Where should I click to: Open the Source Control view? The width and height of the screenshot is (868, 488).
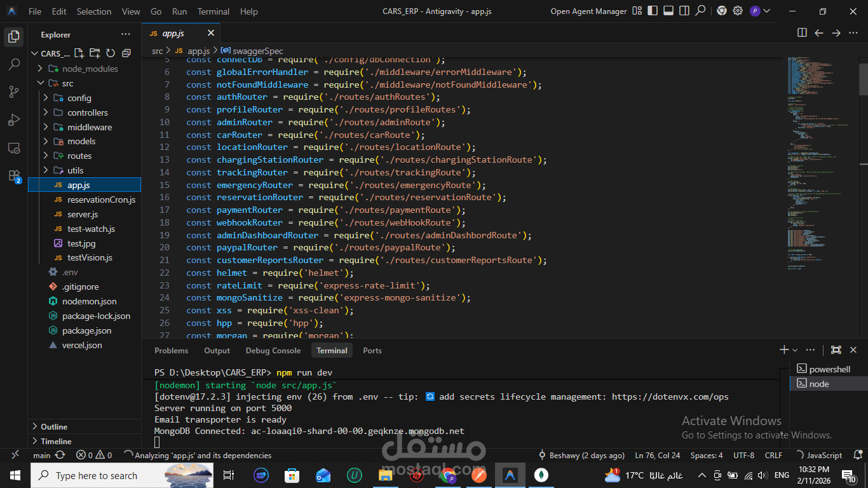(x=13, y=92)
